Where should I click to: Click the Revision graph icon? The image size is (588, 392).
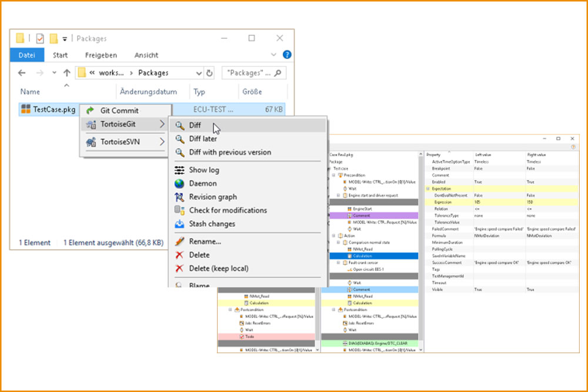click(x=180, y=197)
